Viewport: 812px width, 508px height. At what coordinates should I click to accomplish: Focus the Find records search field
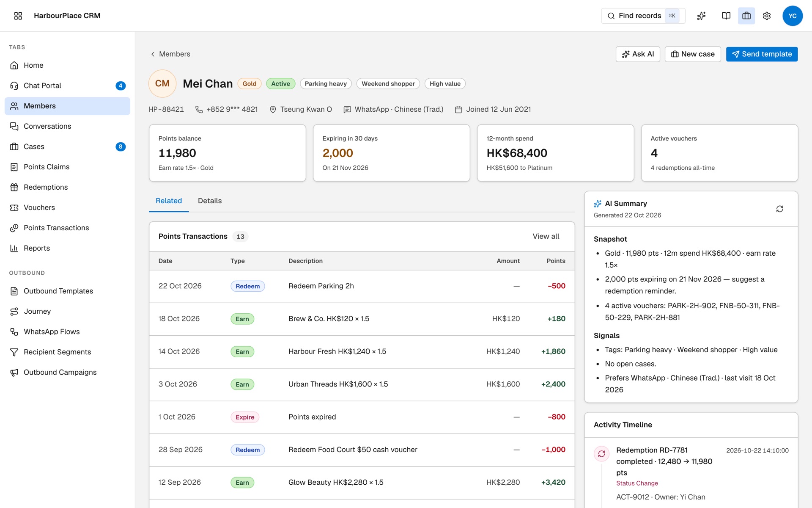click(643, 16)
